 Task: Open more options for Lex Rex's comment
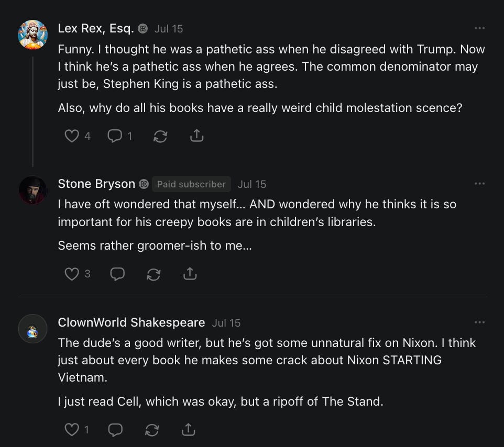pos(479,28)
